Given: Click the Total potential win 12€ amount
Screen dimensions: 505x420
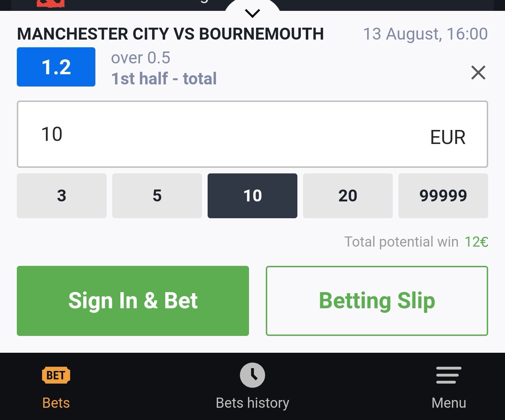Looking at the screenshot, I should point(476,242).
